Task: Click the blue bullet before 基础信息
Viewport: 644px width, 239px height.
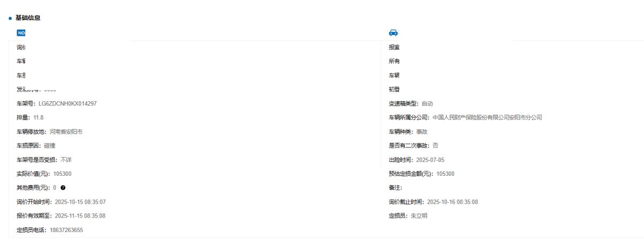Action: click(x=10, y=19)
